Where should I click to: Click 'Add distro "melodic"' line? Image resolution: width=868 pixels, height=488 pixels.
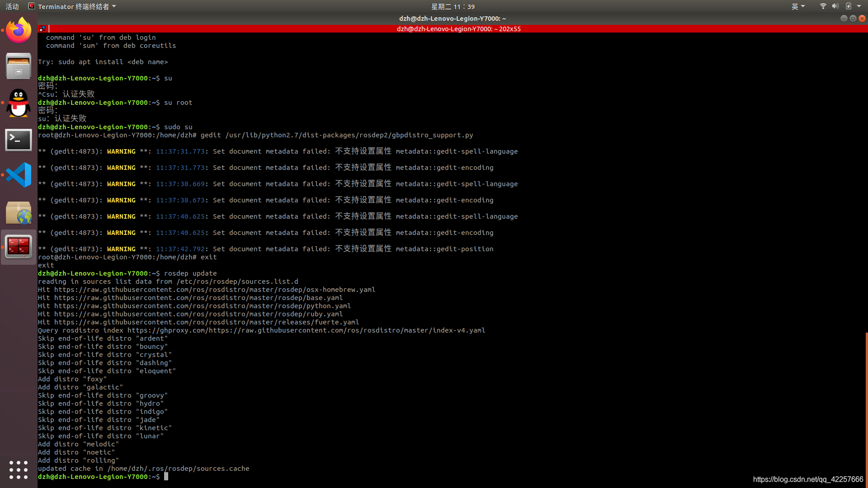(x=78, y=444)
